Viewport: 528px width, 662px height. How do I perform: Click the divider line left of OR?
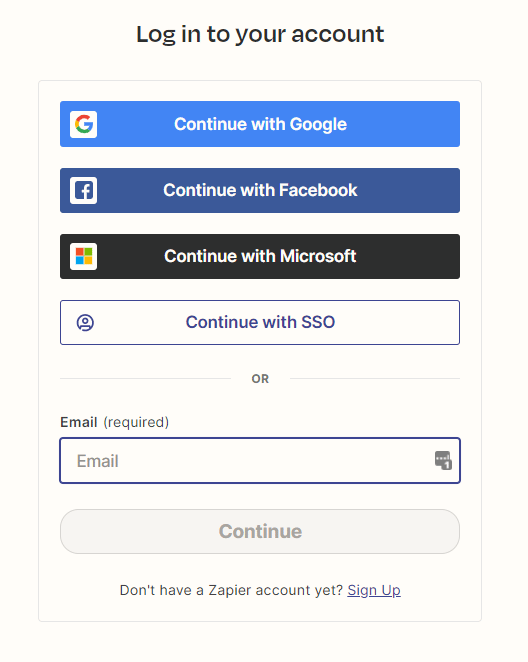(145, 379)
